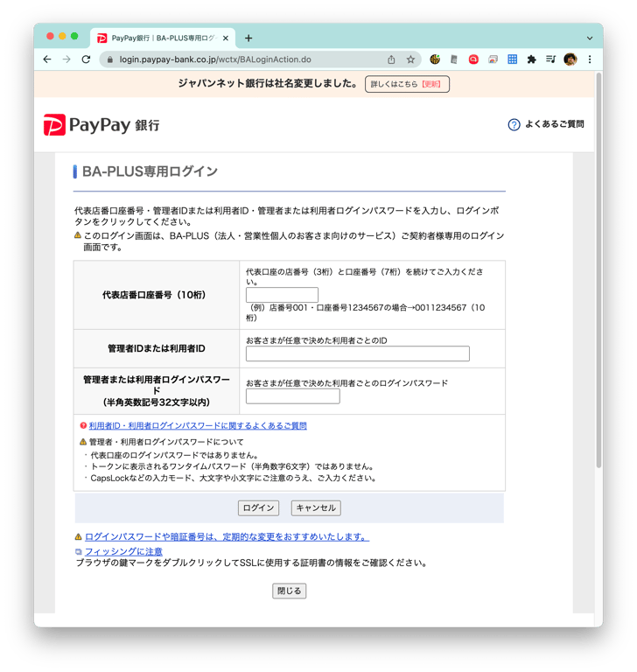Bookmark this page with the star icon
Screen dimensions: 637x672
click(x=410, y=59)
